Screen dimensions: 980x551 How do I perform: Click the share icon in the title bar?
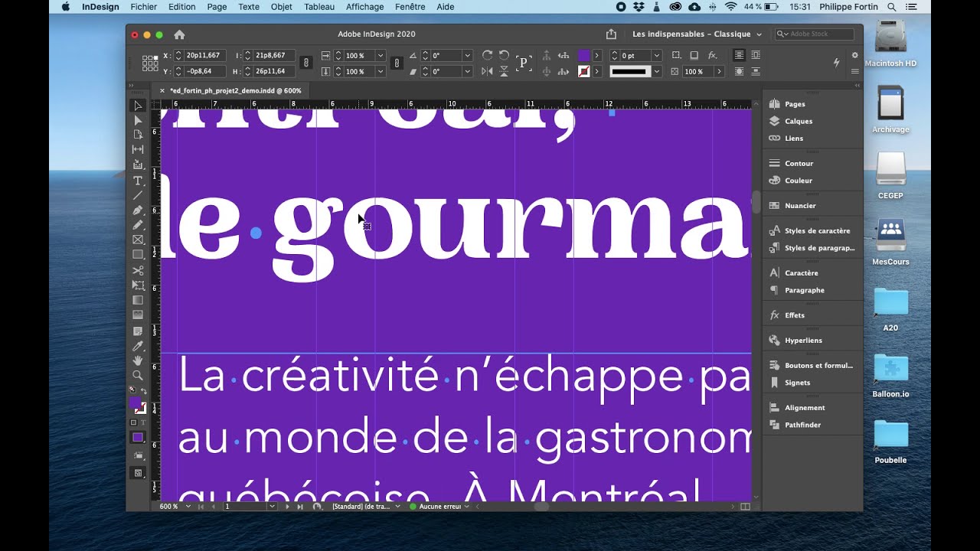coord(611,34)
